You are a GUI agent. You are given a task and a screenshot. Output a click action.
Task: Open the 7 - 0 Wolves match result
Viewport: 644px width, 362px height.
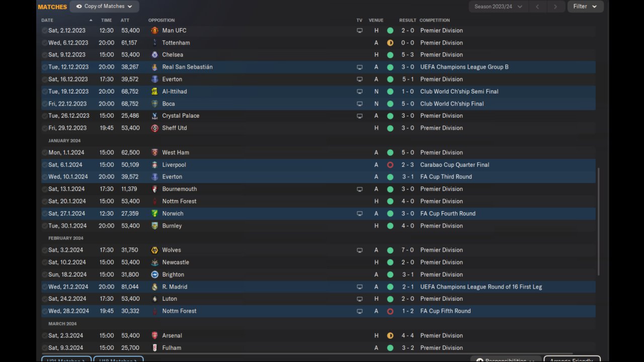[408, 250]
